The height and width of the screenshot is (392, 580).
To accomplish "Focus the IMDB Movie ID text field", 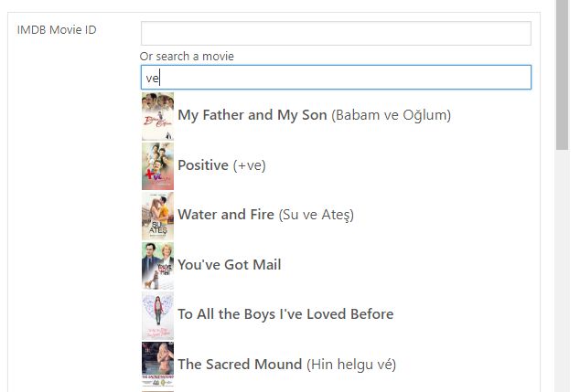I will coord(336,33).
